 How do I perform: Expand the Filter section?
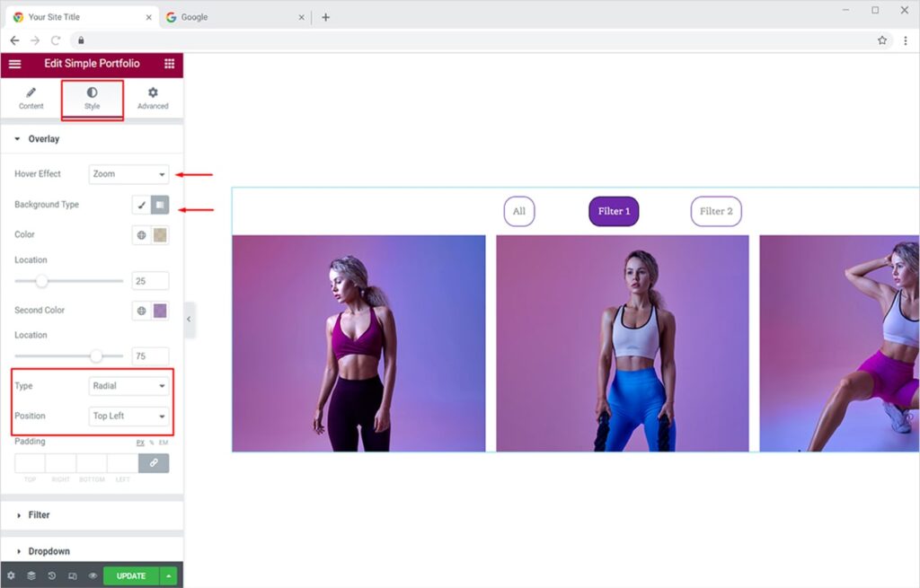coord(39,515)
